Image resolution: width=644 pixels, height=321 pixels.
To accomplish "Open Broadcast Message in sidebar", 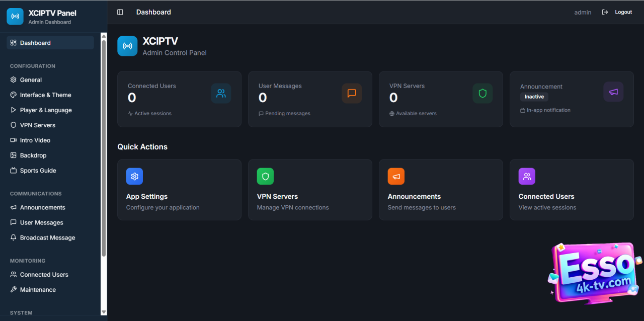I will click(47, 238).
